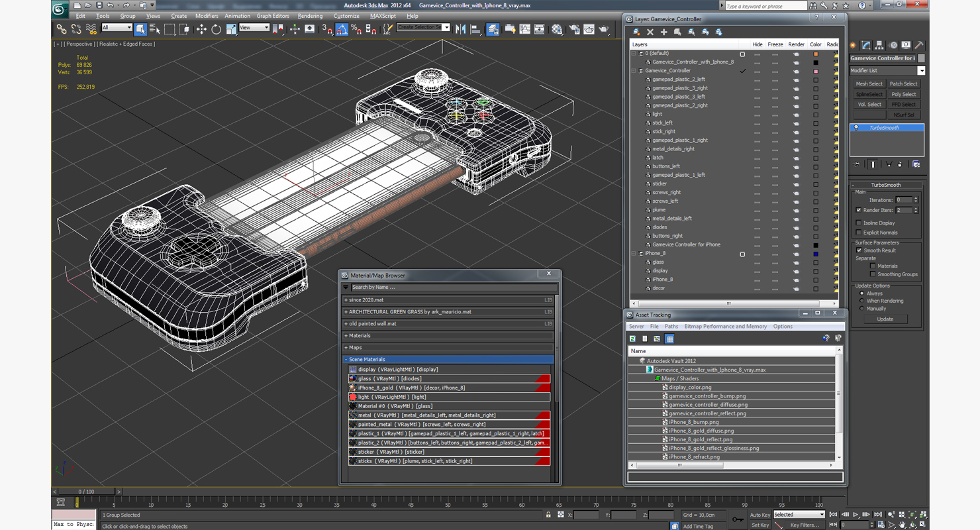The height and width of the screenshot is (530, 980).
Task: Create new layer in Layer window
Action: (636, 32)
